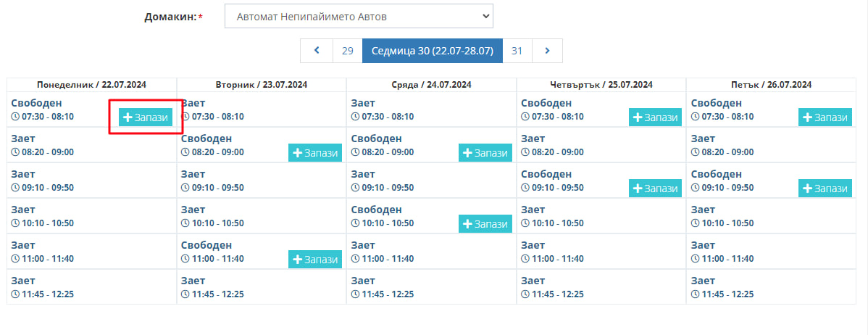Screen dimensions: 868x335
Task: Reserve Wednesday 10:10 - 10:50 slot
Action: point(485,224)
